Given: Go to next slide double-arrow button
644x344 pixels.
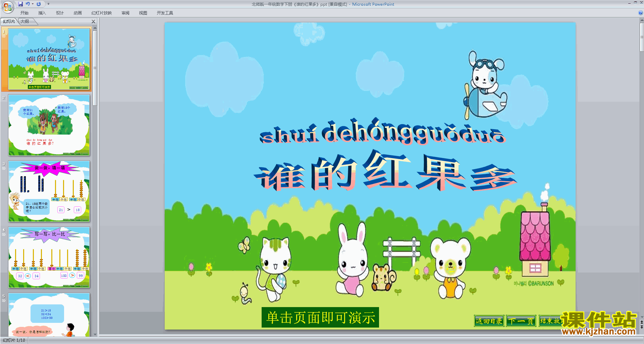Looking at the screenshot, I should (x=642, y=327).
